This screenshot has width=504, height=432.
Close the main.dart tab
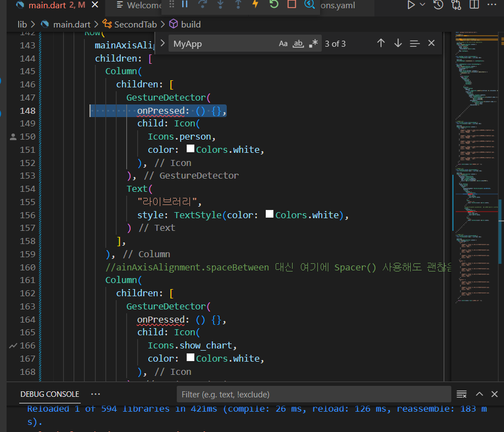click(x=95, y=5)
